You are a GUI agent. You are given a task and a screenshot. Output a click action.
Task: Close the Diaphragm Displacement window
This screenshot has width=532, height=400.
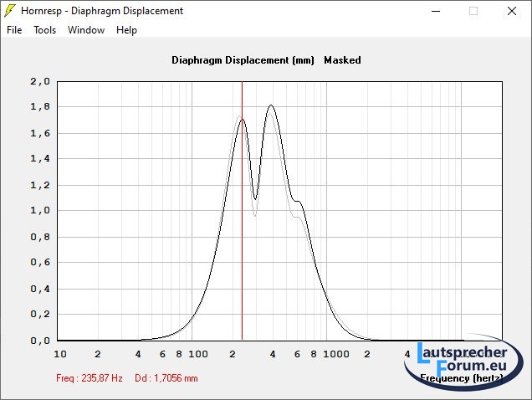click(x=512, y=11)
